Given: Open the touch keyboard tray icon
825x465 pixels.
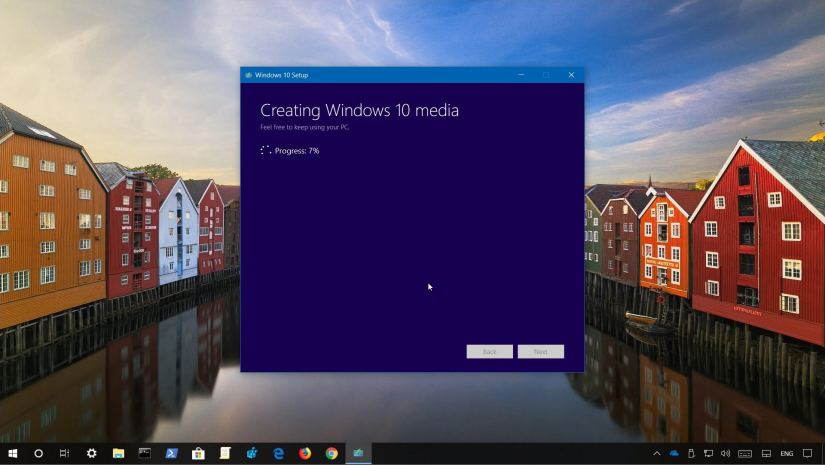Looking at the screenshot, I should pyautogui.click(x=745, y=453).
